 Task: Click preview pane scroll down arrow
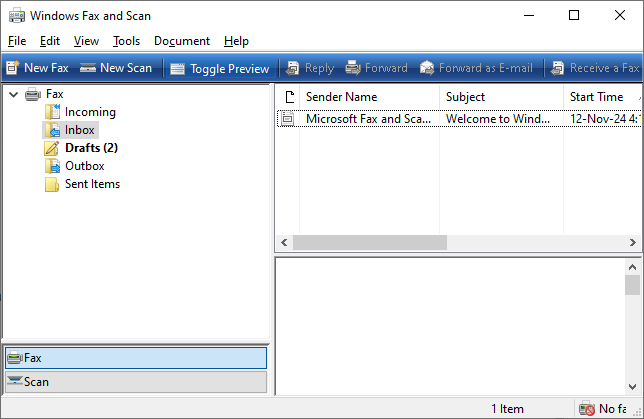[632, 387]
